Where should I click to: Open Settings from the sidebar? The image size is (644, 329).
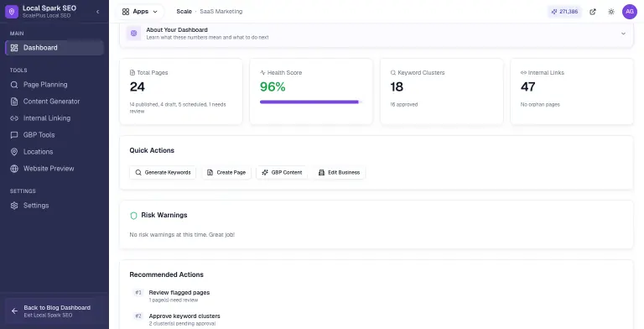tap(55, 206)
